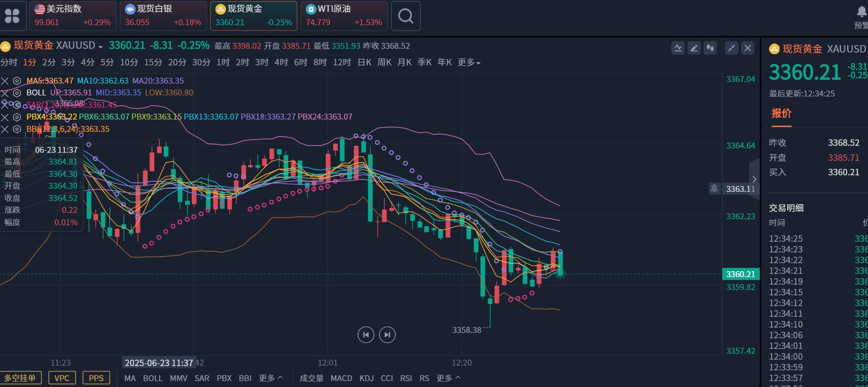
Task: Click the PPS button
Action: (x=96, y=378)
